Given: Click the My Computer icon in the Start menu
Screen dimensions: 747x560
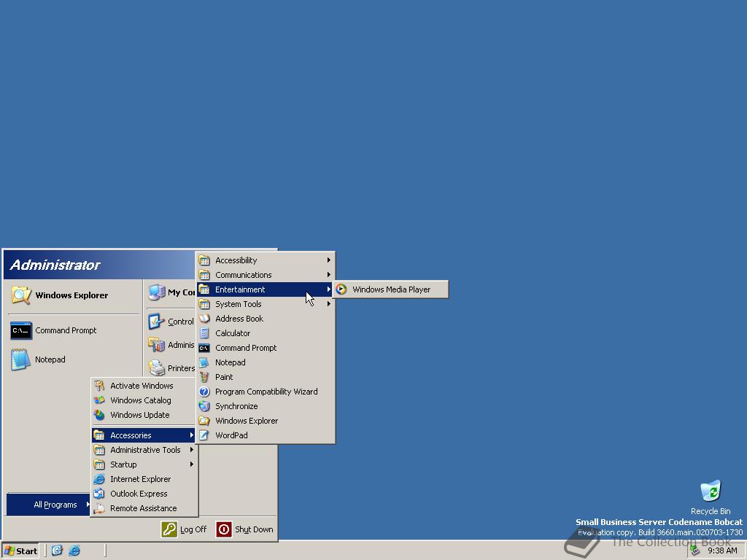Looking at the screenshot, I should 157,292.
